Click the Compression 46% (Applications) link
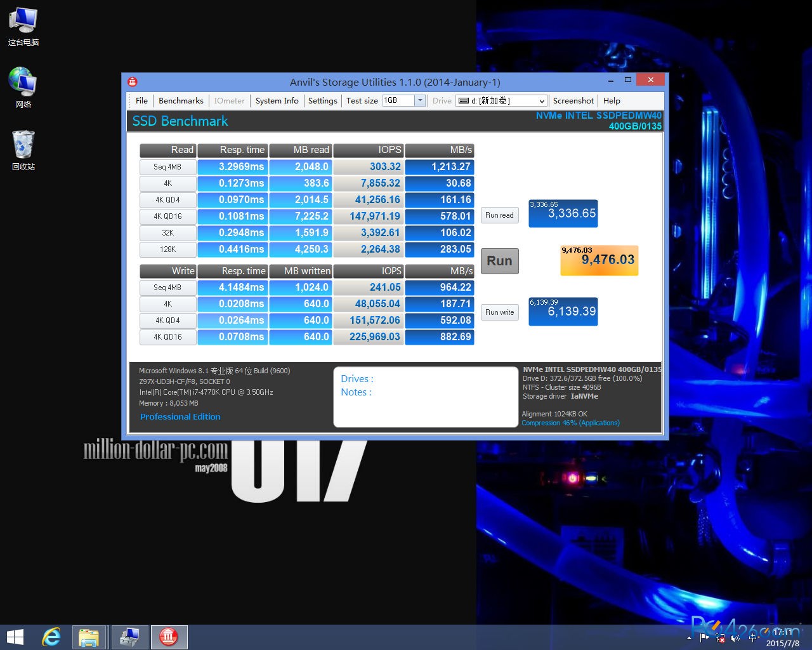The height and width of the screenshot is (650, 812). [570, 423]
